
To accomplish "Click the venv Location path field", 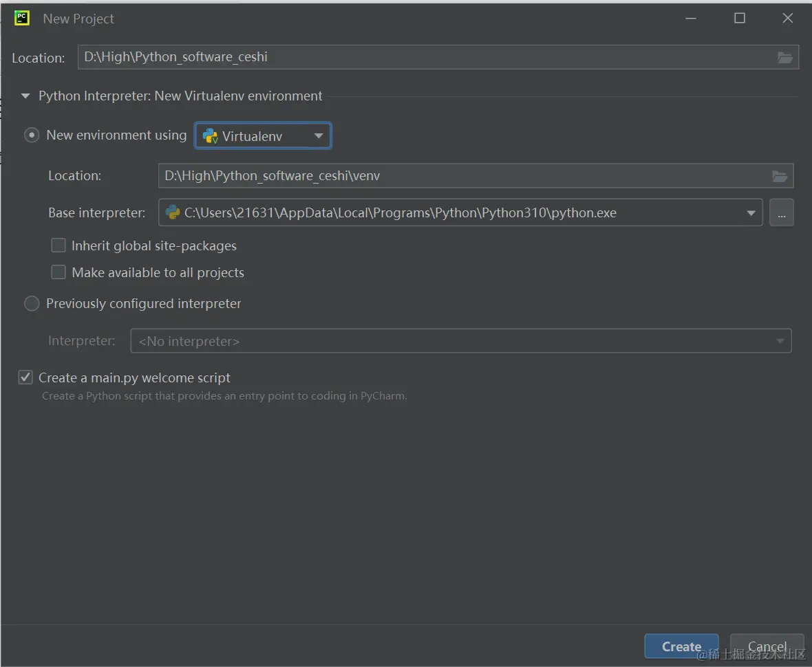I will coord(476,176).
